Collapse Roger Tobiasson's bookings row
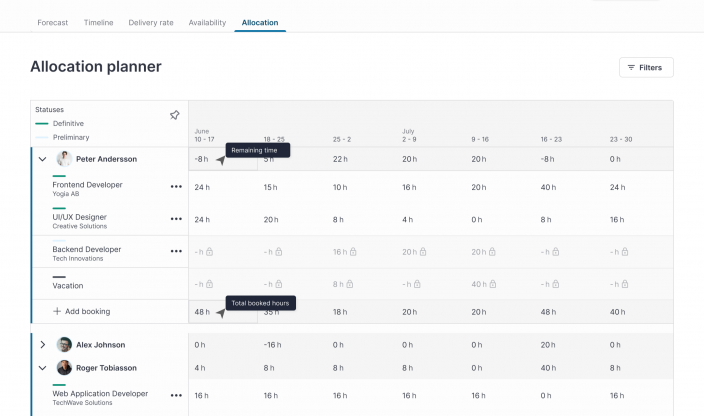The image size is (704, 416). (x=42, y=368)
